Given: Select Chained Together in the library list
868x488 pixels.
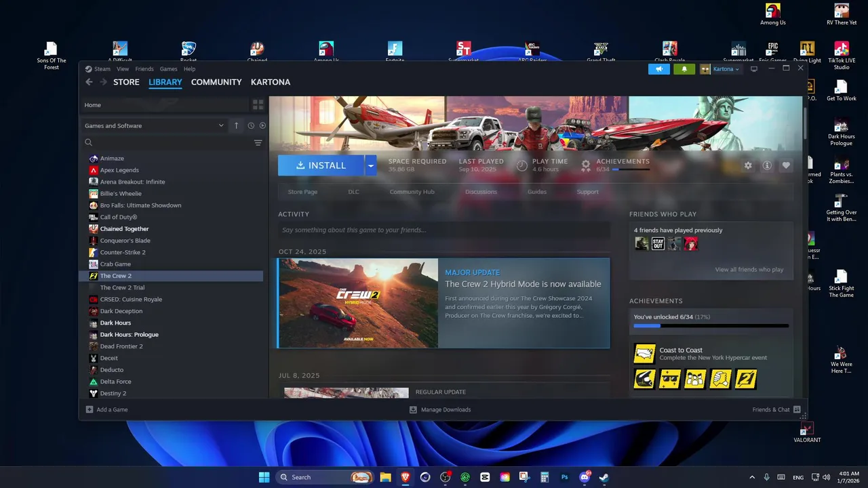Looking at the screenshot, I should [x=124, y=228].
